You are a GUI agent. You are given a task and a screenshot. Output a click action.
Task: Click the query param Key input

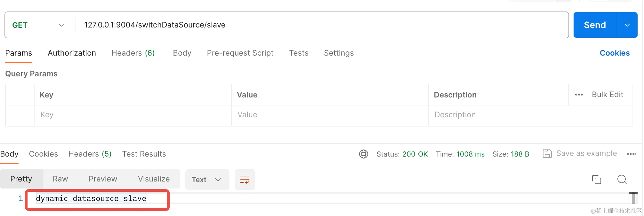point(133,115)
